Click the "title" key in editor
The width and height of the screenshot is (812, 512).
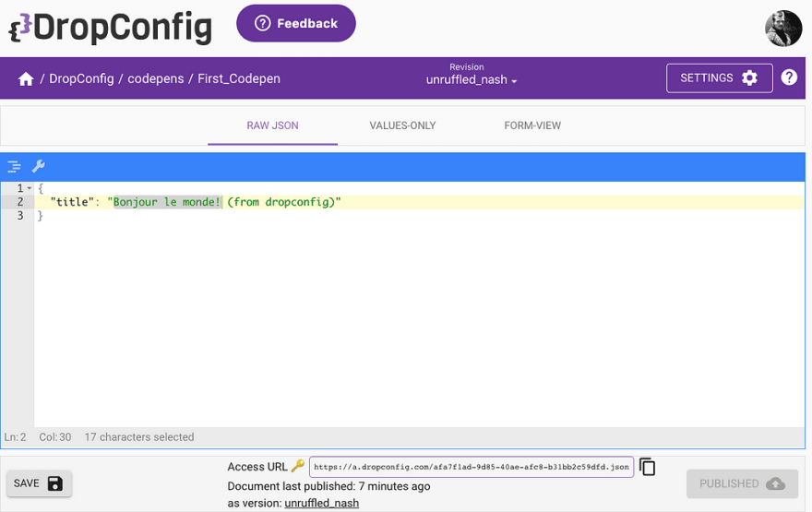[72, 202]
